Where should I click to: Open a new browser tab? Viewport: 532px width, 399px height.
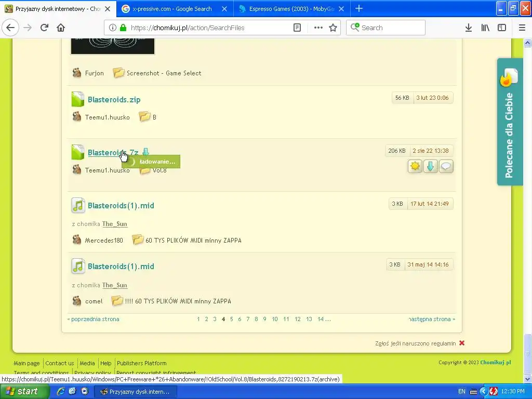[x=359, y=9]
